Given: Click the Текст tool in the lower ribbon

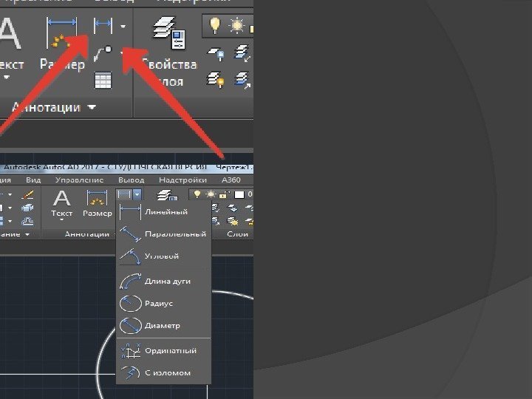Looking at the screenshot, I should point(61,203).
